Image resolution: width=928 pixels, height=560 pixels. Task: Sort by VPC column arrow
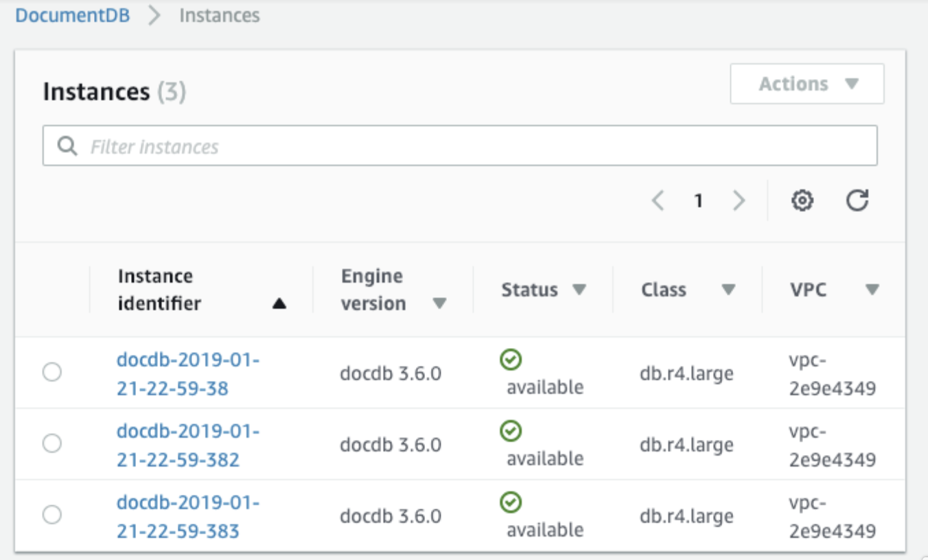point(872,290)
